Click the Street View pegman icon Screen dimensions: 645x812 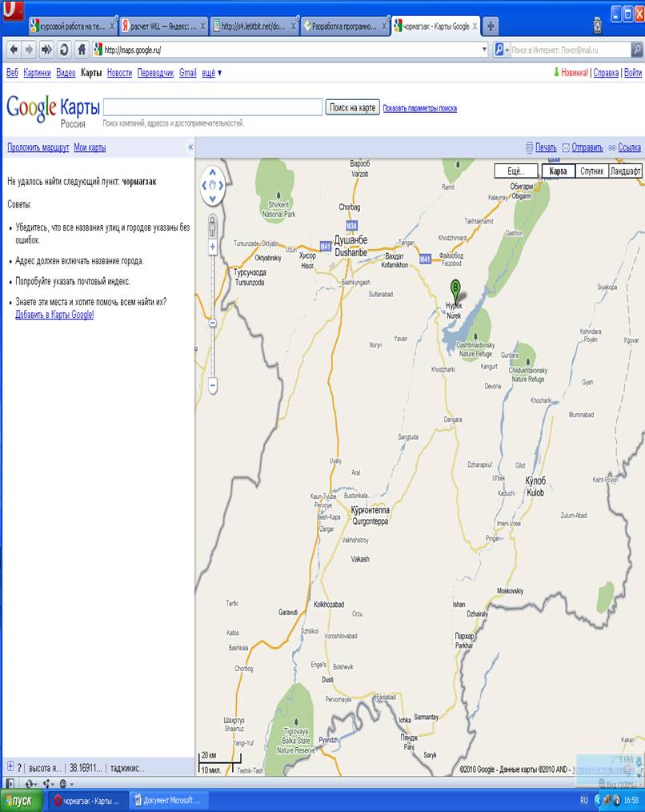click(x=213, y=225)
